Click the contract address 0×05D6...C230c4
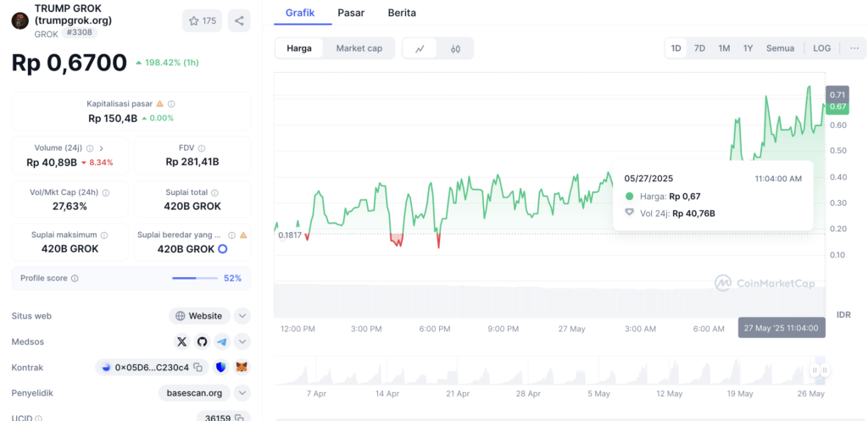The image size is (868, 421). tap(152, 368)
